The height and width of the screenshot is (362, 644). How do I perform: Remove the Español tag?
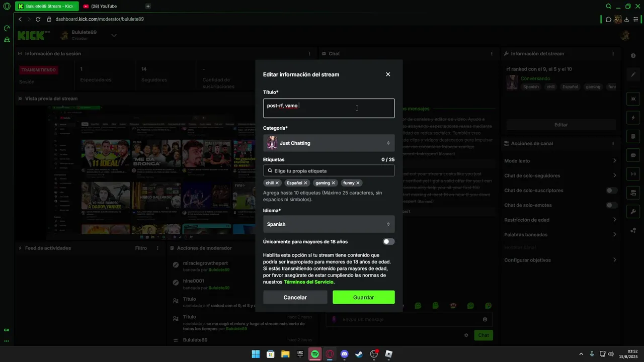305,183
